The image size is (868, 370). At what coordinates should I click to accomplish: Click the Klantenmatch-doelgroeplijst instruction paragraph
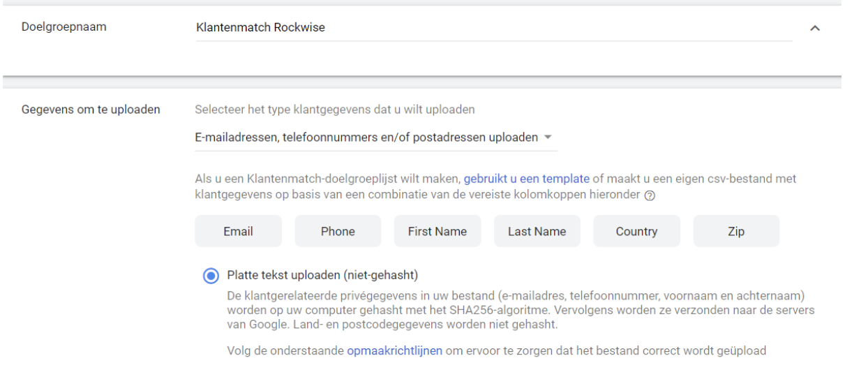point(495,187)
